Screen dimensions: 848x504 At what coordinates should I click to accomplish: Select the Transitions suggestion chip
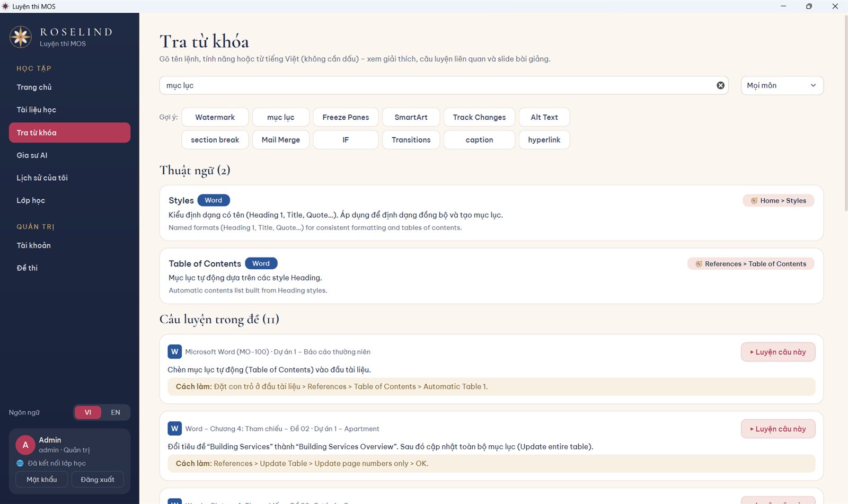pos(411,140)
